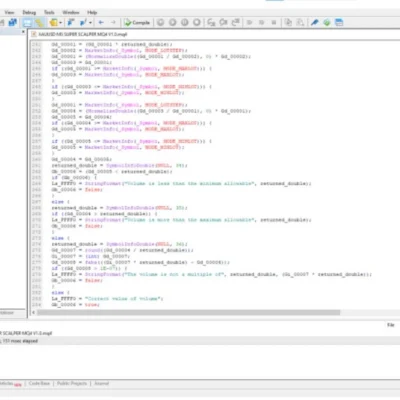Screen dimensions: 400x400
Task: Open the Help menu
Action: (x=92, y=12)
